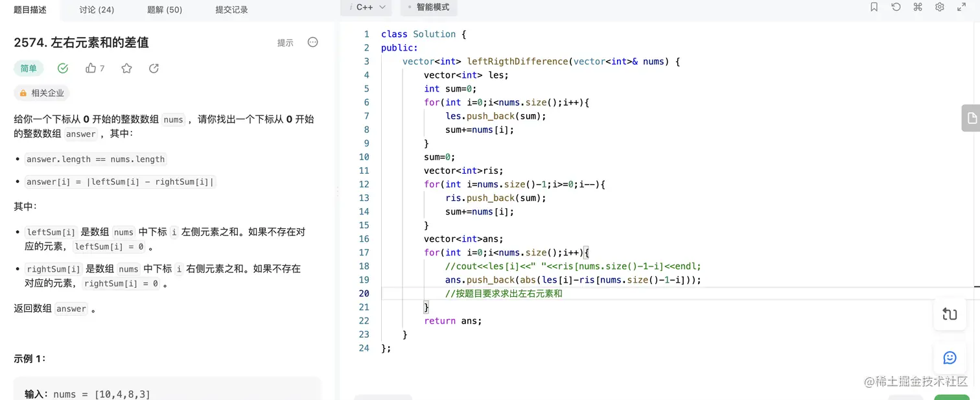980x400 pixels.
Task: Switch to the 题解 (50) tab
Action: pyautogui.click(x=165, y=10)
